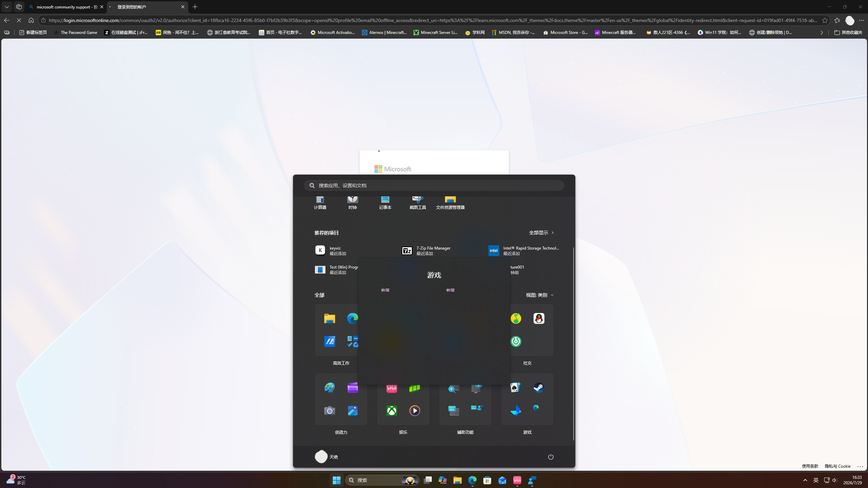Screen dimensions: 868x488
Task: Open the QQ penguin app in 社交 group
Action: (539, 318)
